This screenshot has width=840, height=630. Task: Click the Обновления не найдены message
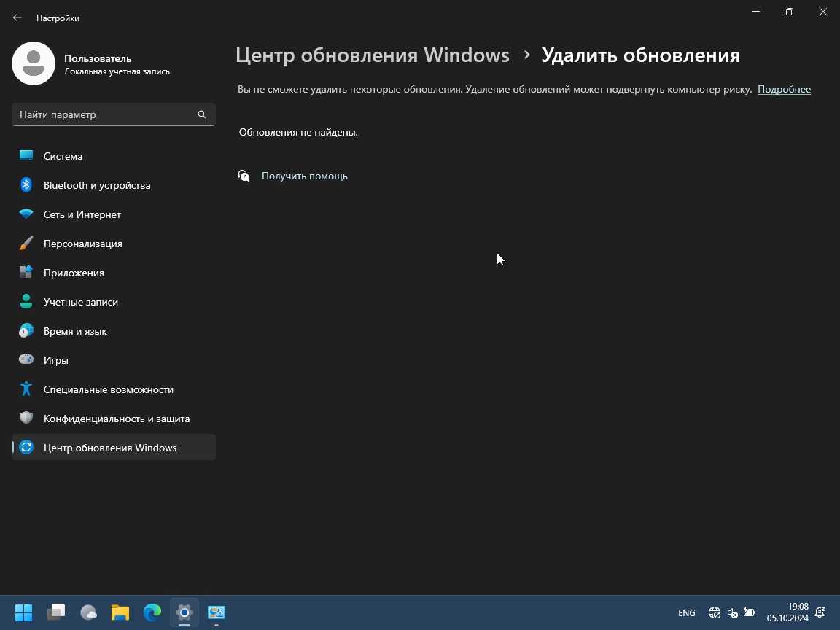(298, 132)
